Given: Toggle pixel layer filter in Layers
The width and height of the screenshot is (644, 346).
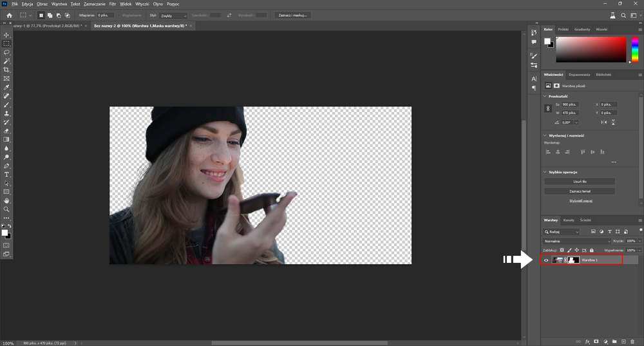Looking at the screenshot, I should pos(593,232).
